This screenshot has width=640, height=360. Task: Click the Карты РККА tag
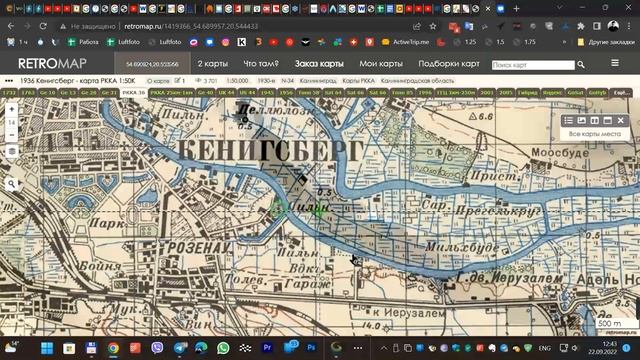point(358,81)
